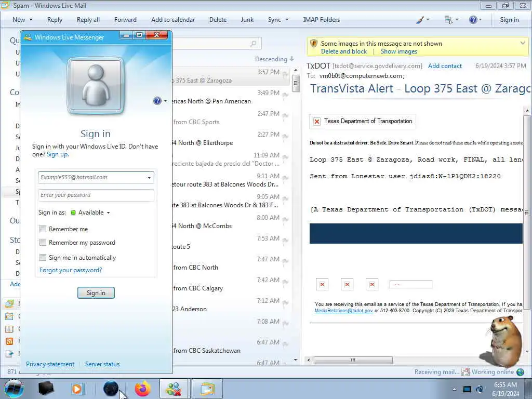Open Windows Start orb menu
Viewport: 532px width, 399px height.
(x=14, y=389)
